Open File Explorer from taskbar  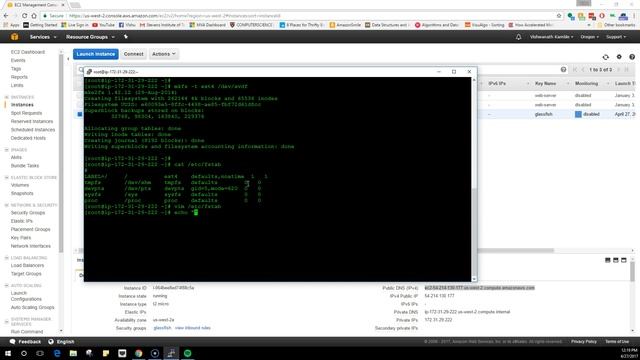(73, 353)
